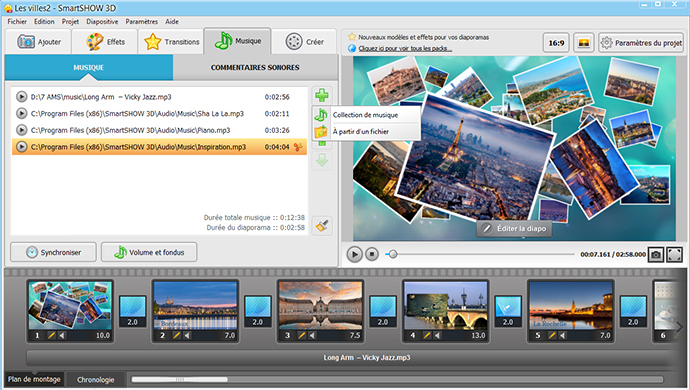The height and width of the screenshot is (390, 690).
Task: Open the Edition menu
Action: [44, 22]
